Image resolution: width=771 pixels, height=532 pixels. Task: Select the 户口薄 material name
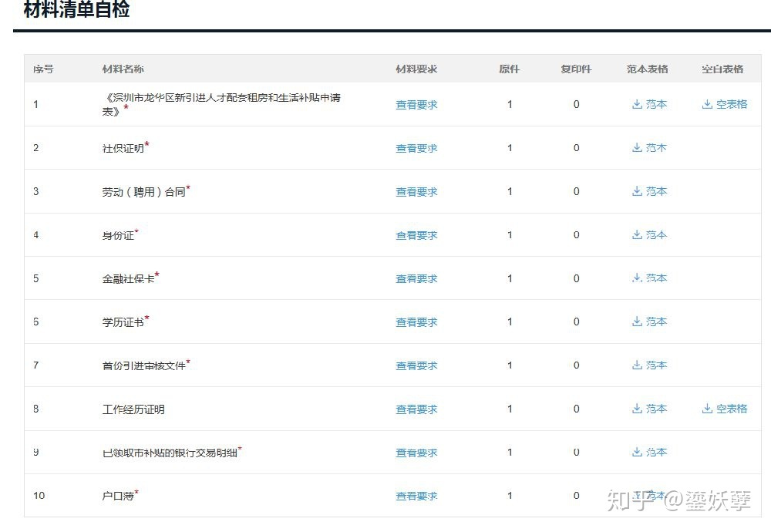click(x=118, y=496)
